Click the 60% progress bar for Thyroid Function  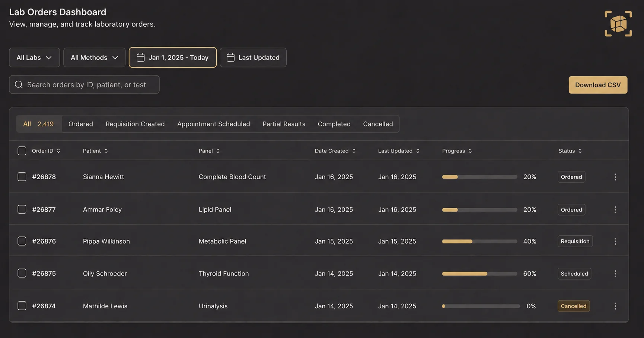pyautogui.click(x=479, y=274)
